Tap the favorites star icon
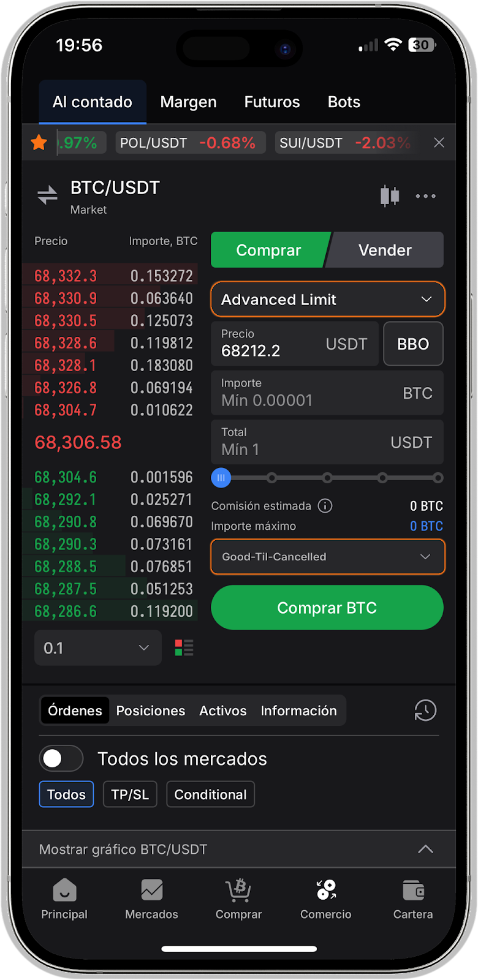Image resolution: width=478 pixels, height=980 pixels. [39, 143]
